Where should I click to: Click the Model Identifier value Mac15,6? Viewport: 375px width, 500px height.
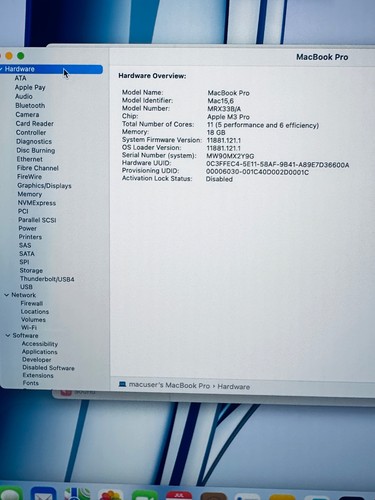click(220, 101)
